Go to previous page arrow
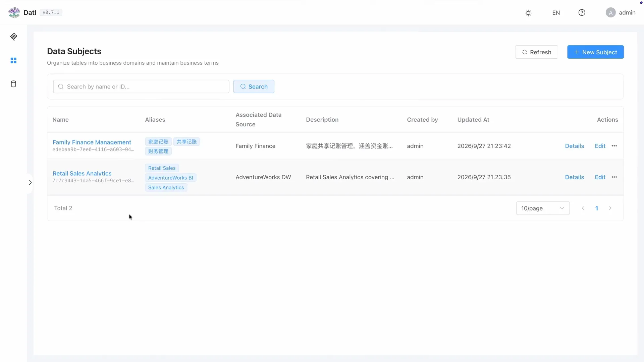644x362 pixels. click(x=583, y=208)
